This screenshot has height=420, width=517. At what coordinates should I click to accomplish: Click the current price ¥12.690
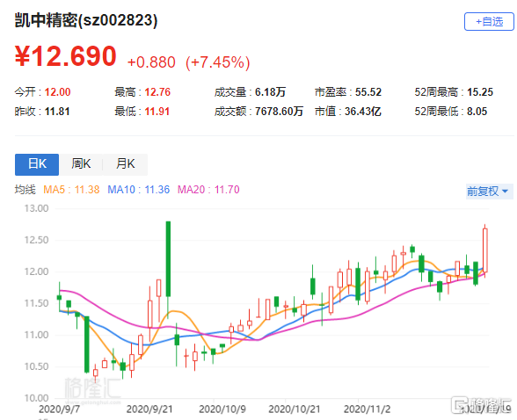click(x=66, y=56)
